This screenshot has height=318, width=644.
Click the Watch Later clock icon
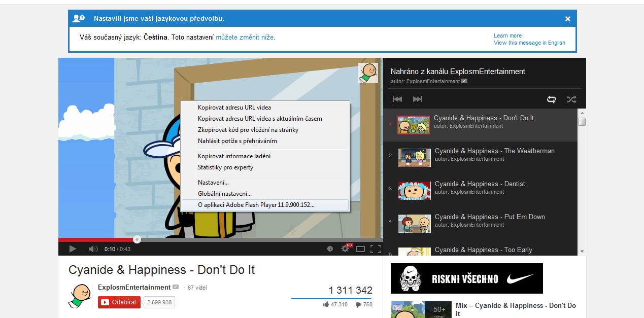click(330, 249)
